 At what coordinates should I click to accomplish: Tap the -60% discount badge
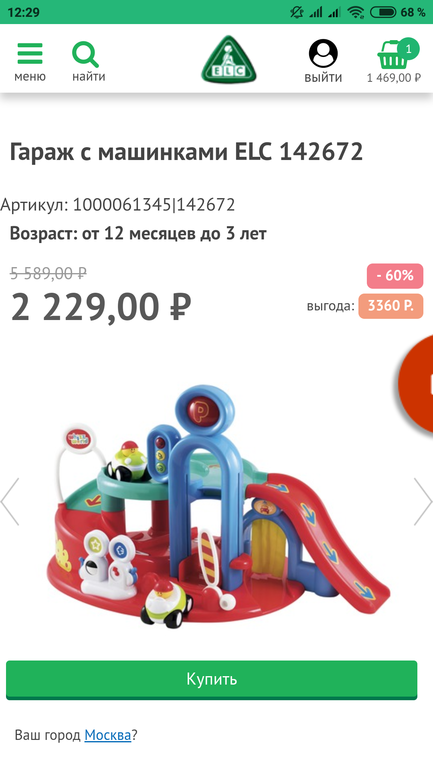(395, 276)
